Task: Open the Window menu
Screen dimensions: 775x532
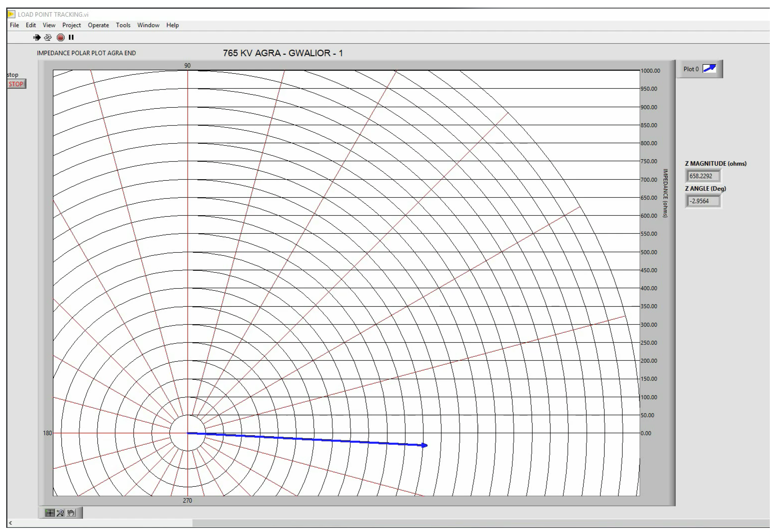Action: [148, 25]
